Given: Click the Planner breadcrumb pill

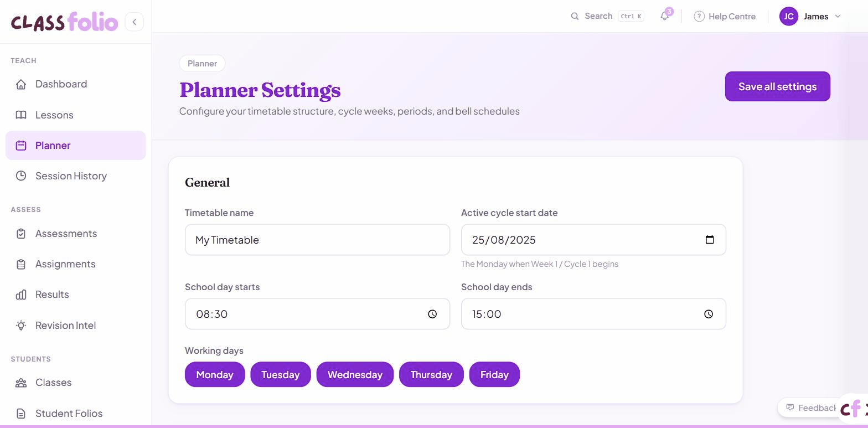Looking at the screenshot, I should pyautogui.click(x=202, y=64).
